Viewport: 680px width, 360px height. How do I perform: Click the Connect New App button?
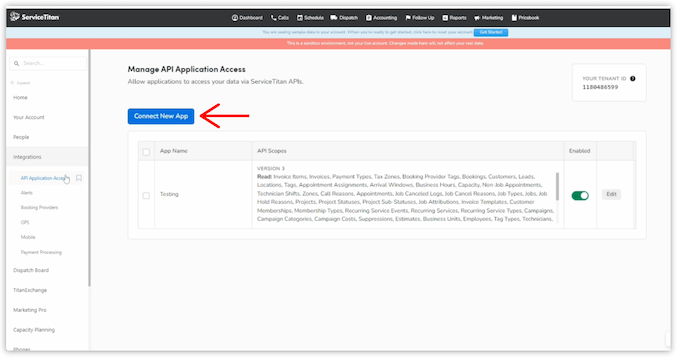161,116
